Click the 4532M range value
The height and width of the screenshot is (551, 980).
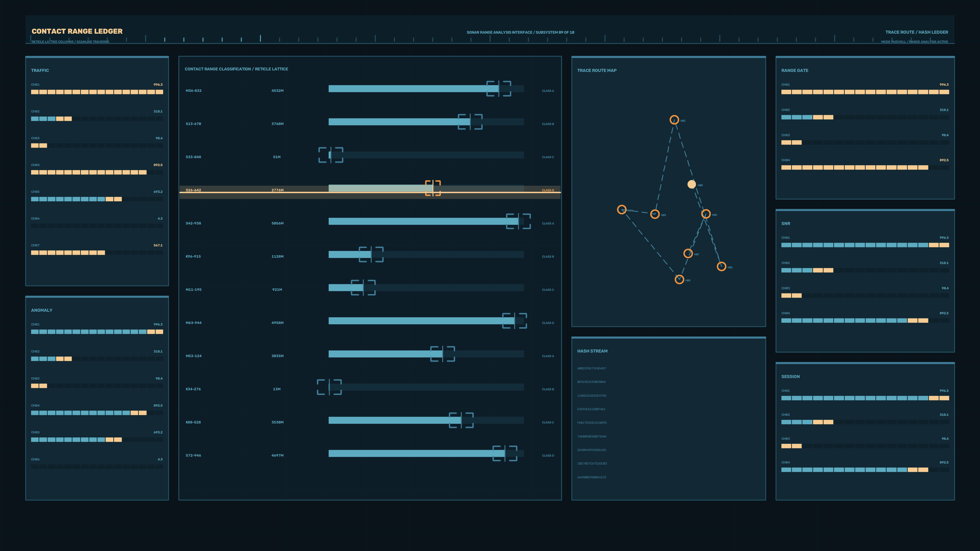(x=277, y=91)
